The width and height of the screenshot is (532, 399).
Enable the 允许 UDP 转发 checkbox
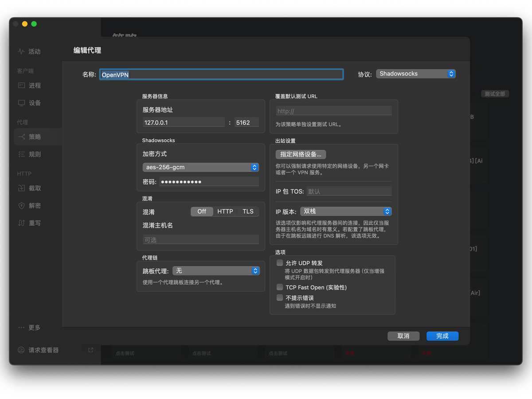[280, 263]
